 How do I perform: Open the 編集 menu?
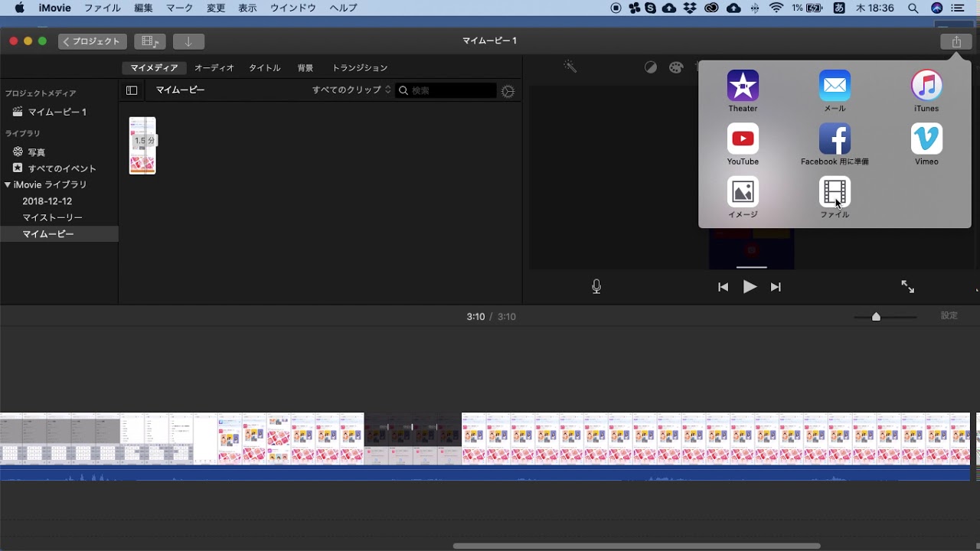click(143, 8)
